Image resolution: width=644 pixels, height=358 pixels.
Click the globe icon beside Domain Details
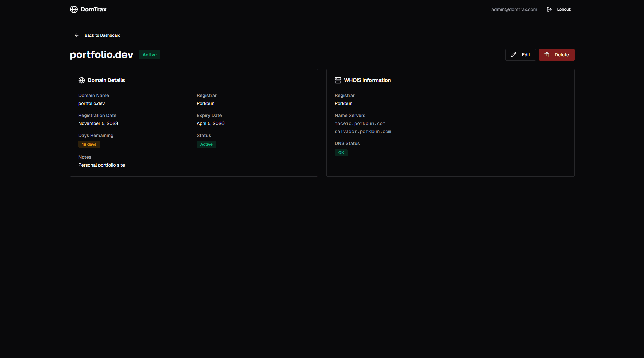tap(81, 80)
